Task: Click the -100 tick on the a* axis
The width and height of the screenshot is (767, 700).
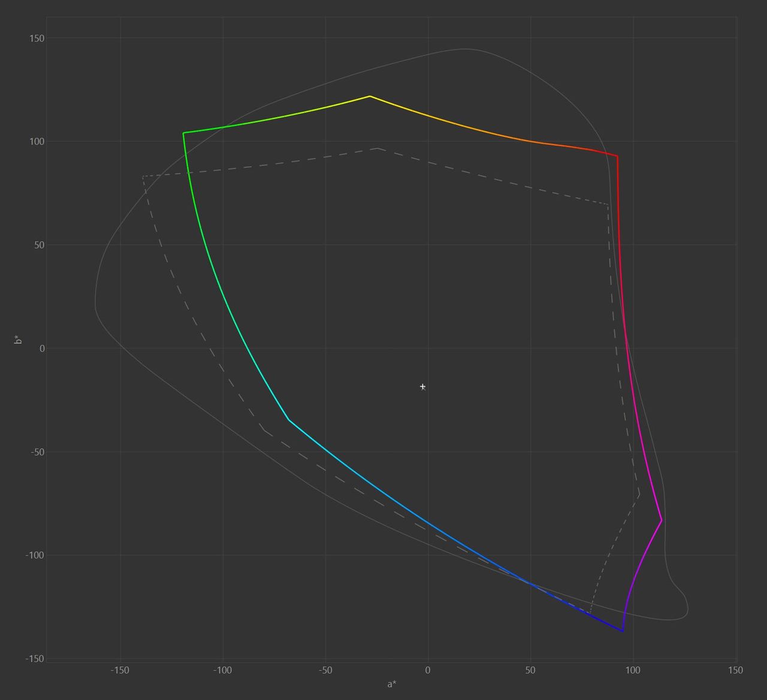Action: pos(222,670)
